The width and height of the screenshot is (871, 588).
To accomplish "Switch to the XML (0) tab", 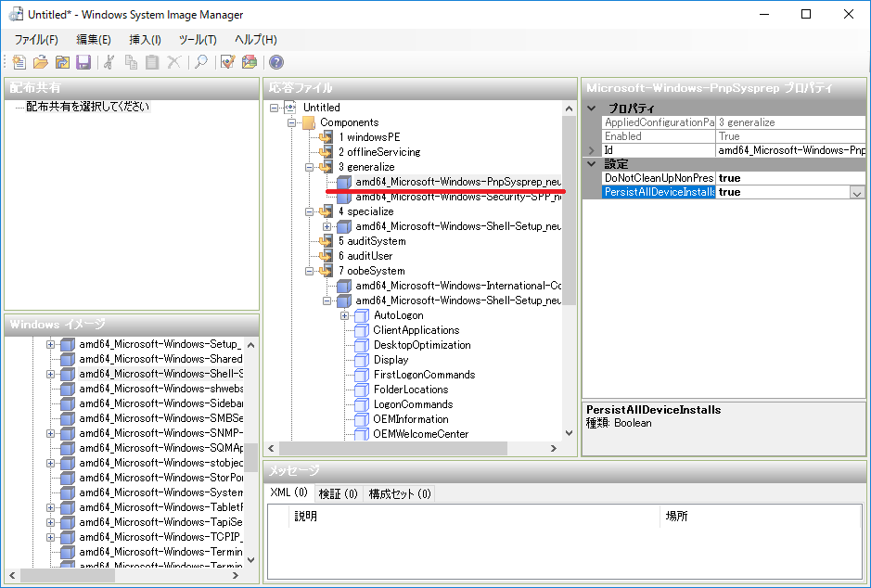I will click(x=288, y=492).
